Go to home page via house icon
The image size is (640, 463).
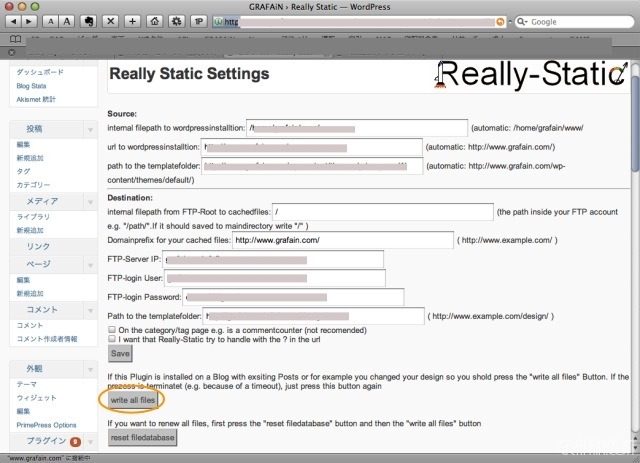155,22
